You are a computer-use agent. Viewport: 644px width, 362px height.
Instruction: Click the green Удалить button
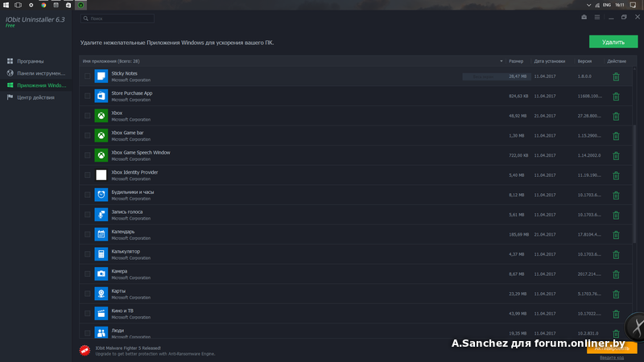(x=613, y=42)
